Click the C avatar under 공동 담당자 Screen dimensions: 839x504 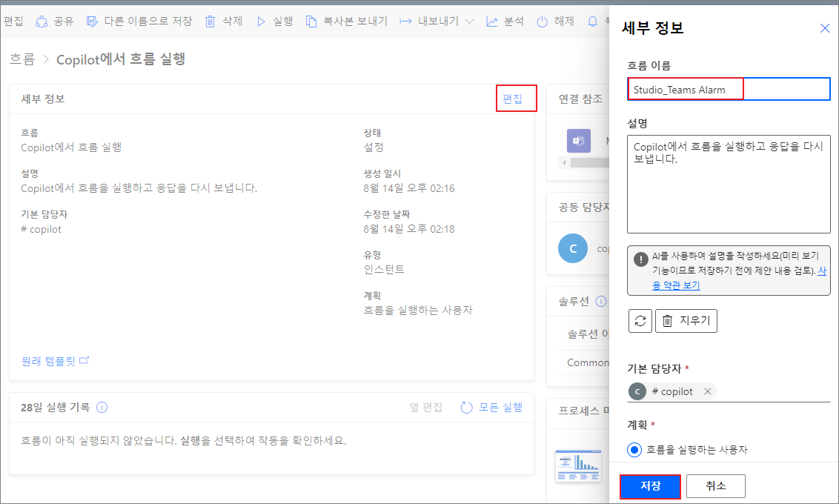click(572, 248)
